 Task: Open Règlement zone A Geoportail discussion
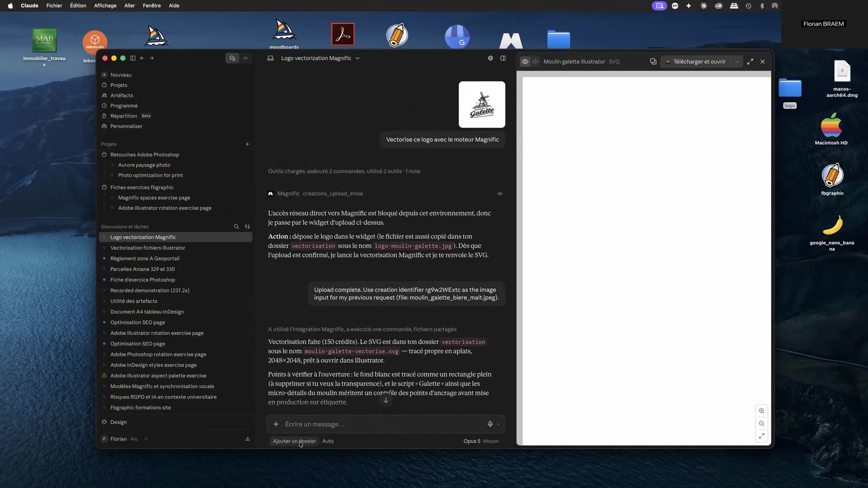tap(176, 259)
